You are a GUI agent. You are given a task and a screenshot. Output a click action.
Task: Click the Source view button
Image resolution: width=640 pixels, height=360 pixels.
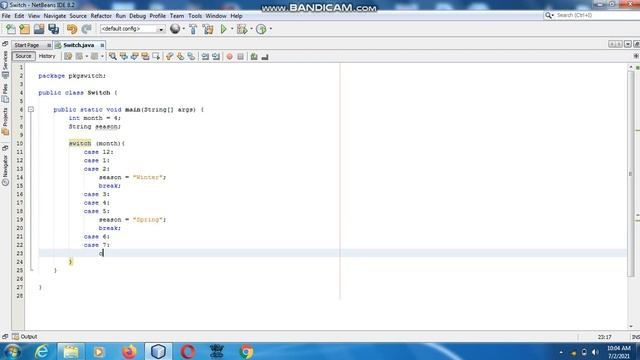(23, 56)
